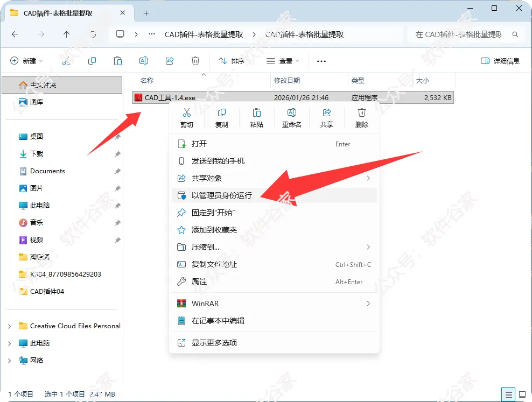Click the first CAD插件-表格批量提取 breadcrumb
This screenshot has width=532, height=402.
(204, 34)
